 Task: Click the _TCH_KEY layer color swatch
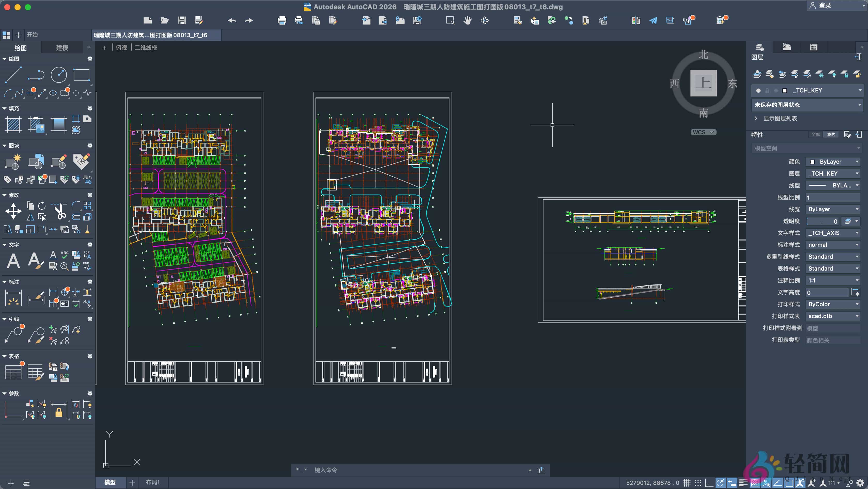[785, 90]
